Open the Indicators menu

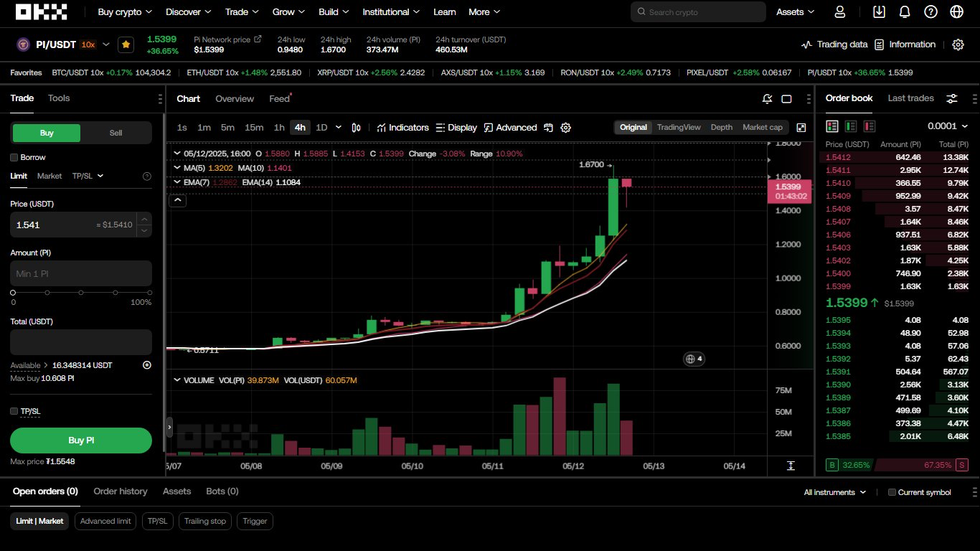[x=402, y=128]
